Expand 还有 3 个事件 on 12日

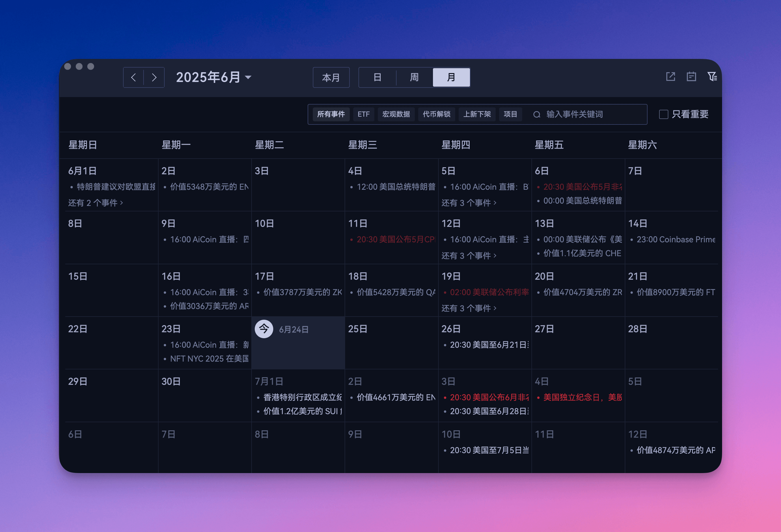tap(469, 255)
